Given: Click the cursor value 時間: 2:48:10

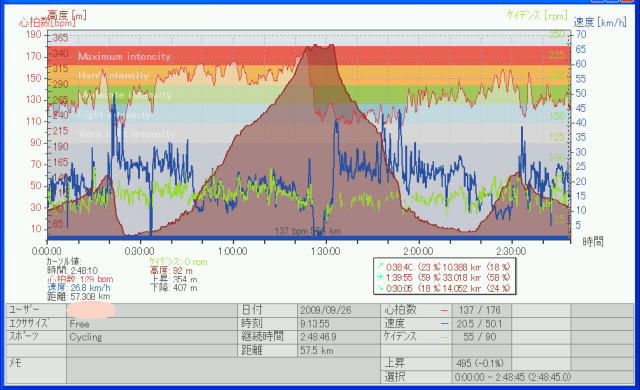Looking at the screenshot, I should pos(72,270).
